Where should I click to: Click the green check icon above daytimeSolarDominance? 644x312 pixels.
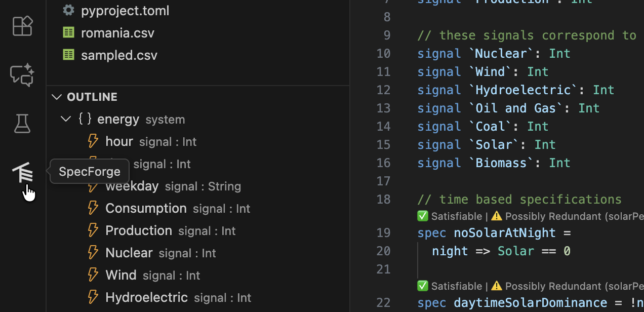423,286
